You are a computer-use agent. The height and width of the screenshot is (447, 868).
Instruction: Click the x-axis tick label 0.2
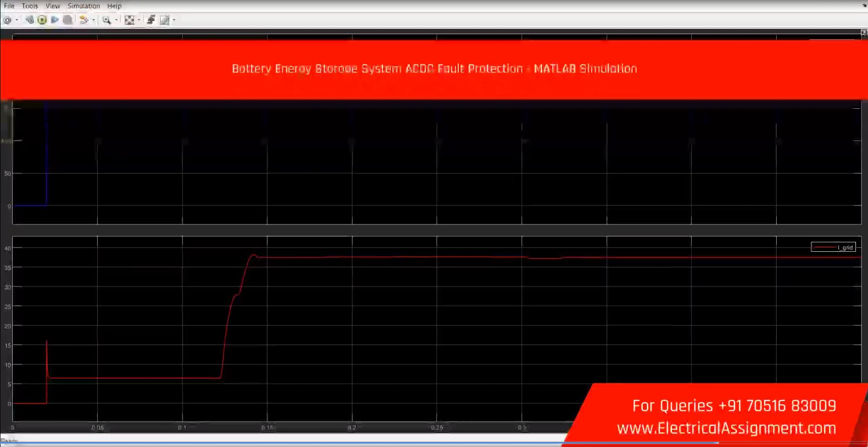click(x=352, y=428)
